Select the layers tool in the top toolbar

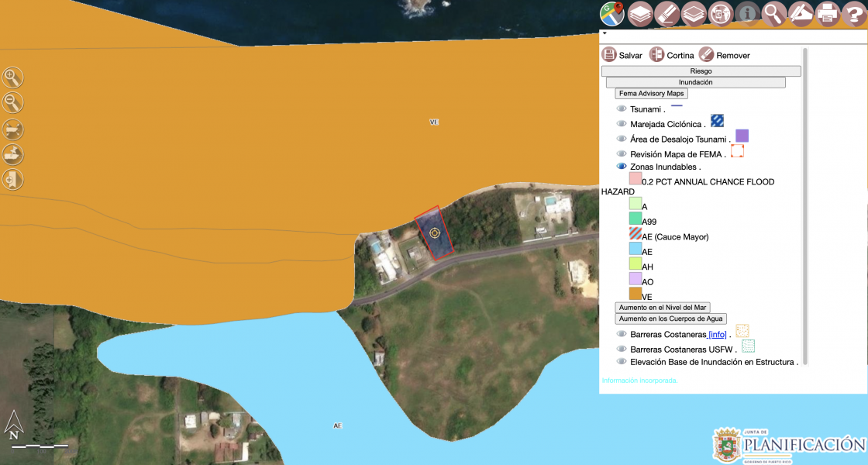640,13
